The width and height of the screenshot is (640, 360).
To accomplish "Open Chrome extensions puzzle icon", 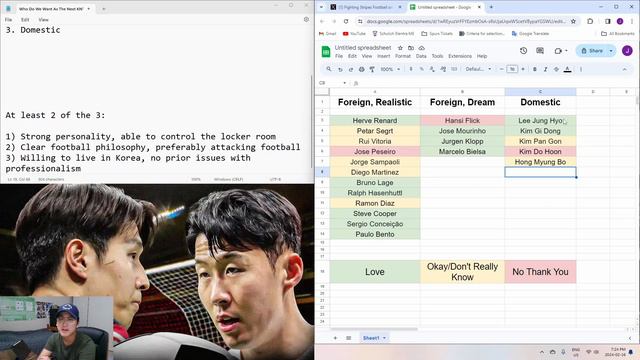I will point(590,21).
